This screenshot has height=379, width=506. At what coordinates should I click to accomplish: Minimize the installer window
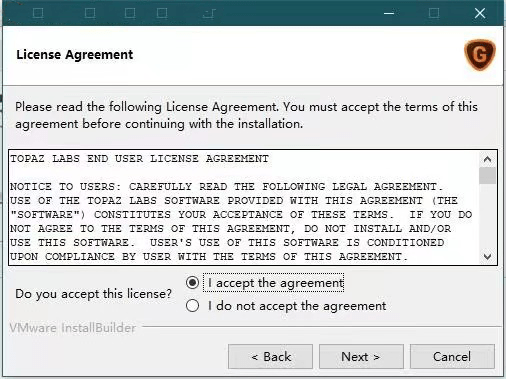pos(389,13)
